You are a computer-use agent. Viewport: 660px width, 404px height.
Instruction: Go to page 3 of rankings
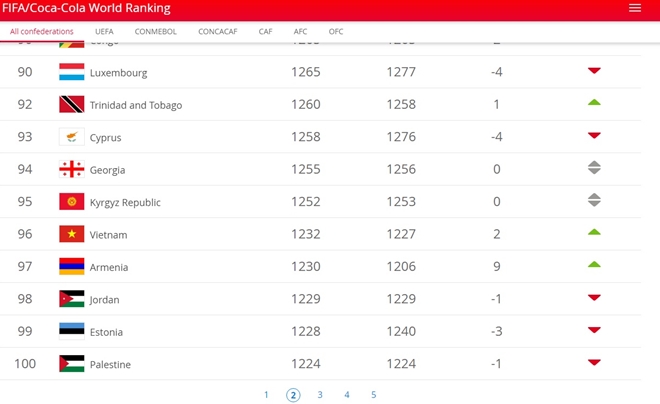320,395
